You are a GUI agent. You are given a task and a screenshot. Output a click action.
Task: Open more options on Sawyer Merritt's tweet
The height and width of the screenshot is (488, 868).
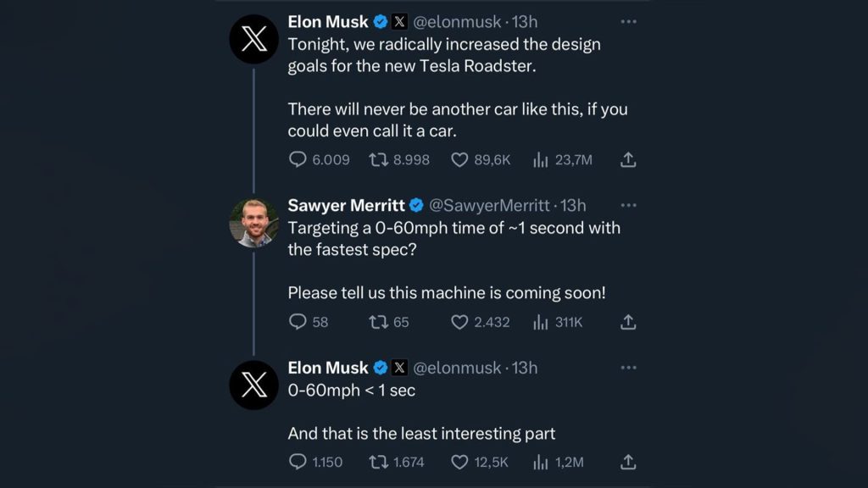coord(628,205)
